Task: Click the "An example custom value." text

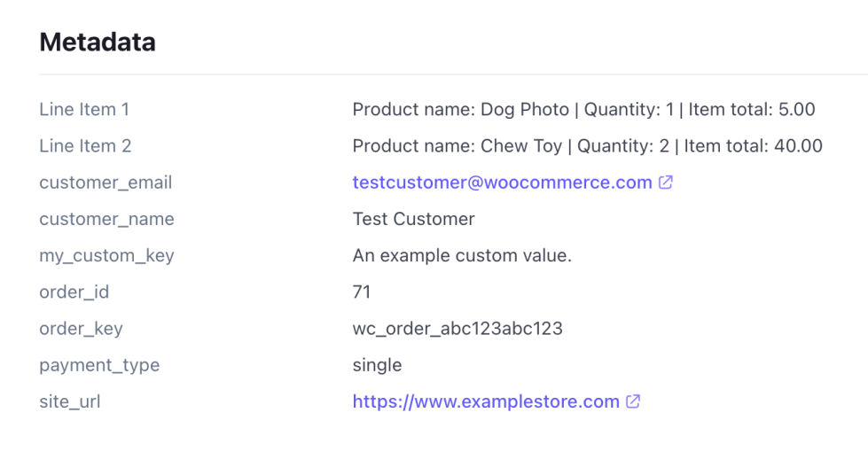Action: point(462,256)
